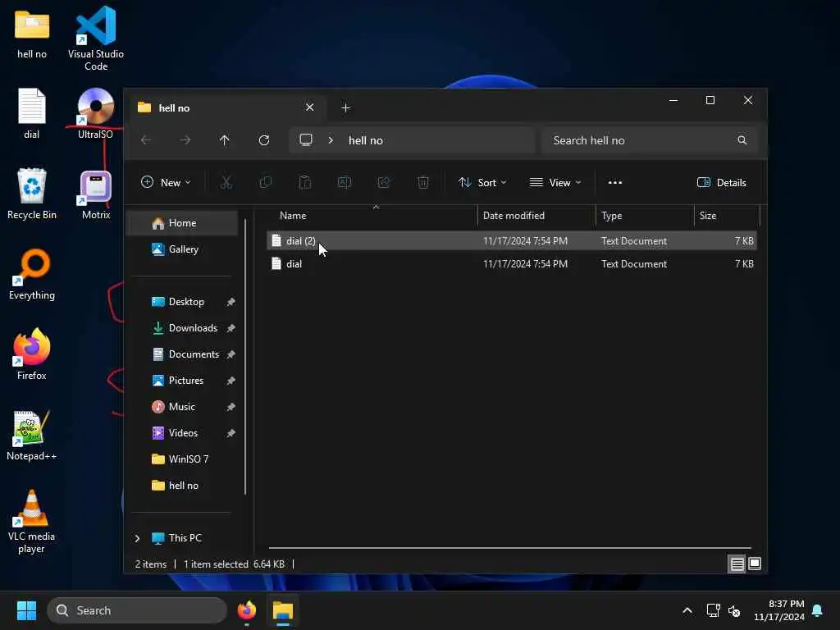This screenshot has height=630, width=840.
Task: Click the Delete trash can icon
Action: tap(423, 183)
